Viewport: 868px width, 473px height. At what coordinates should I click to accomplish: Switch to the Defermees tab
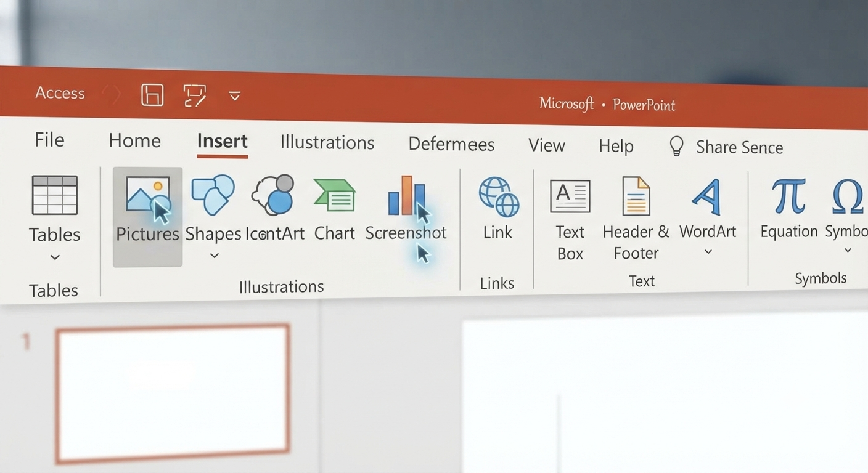point(451,144)
